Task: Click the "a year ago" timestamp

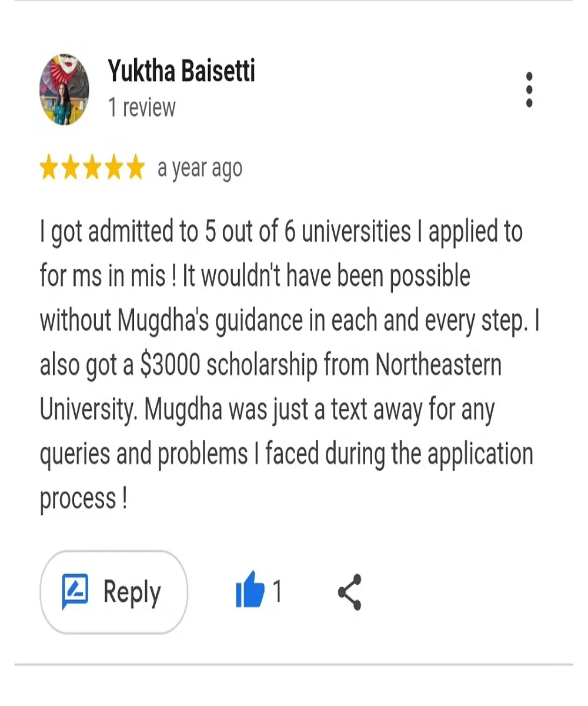Action: (200, 168)
